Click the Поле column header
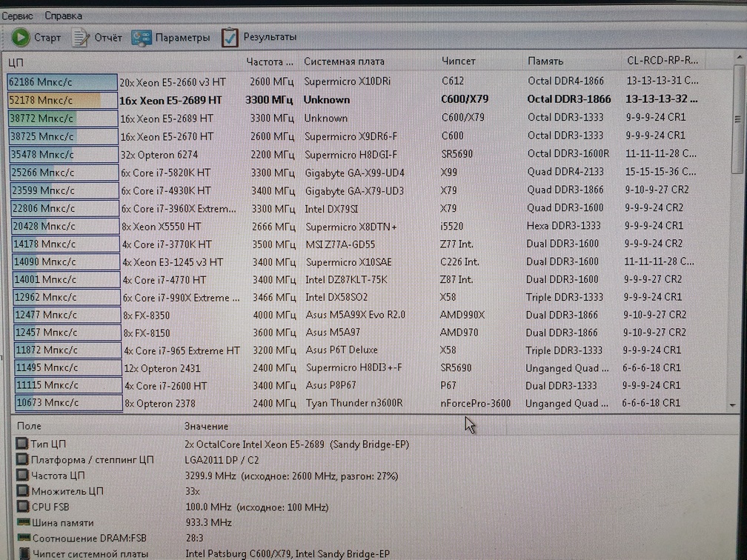 (x=29, y=426)
